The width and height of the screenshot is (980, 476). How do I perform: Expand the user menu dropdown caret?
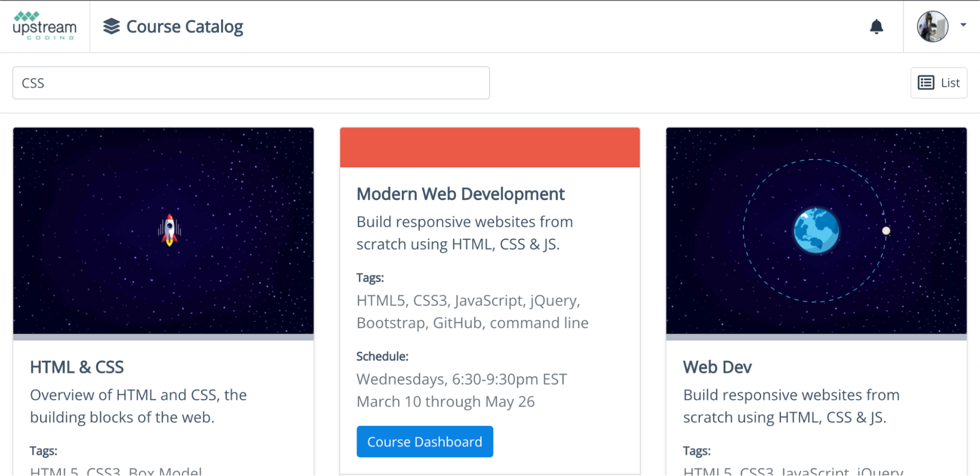(963, 25)
